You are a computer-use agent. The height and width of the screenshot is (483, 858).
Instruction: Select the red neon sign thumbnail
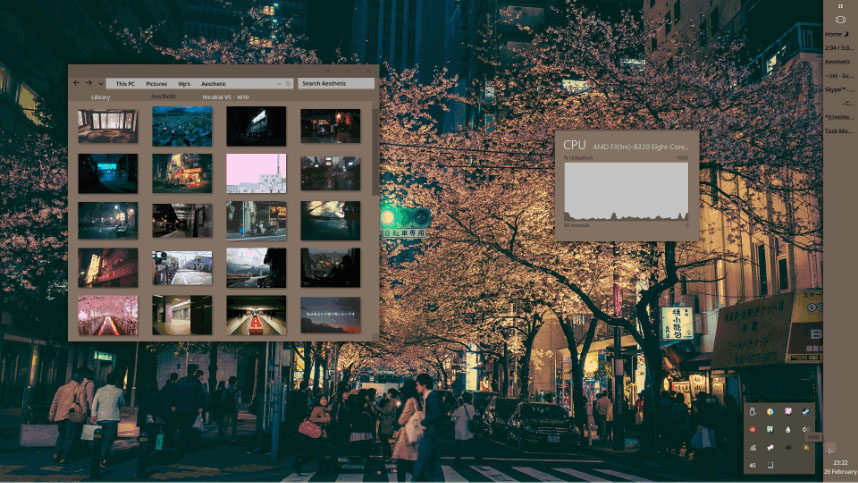[108, 268]
